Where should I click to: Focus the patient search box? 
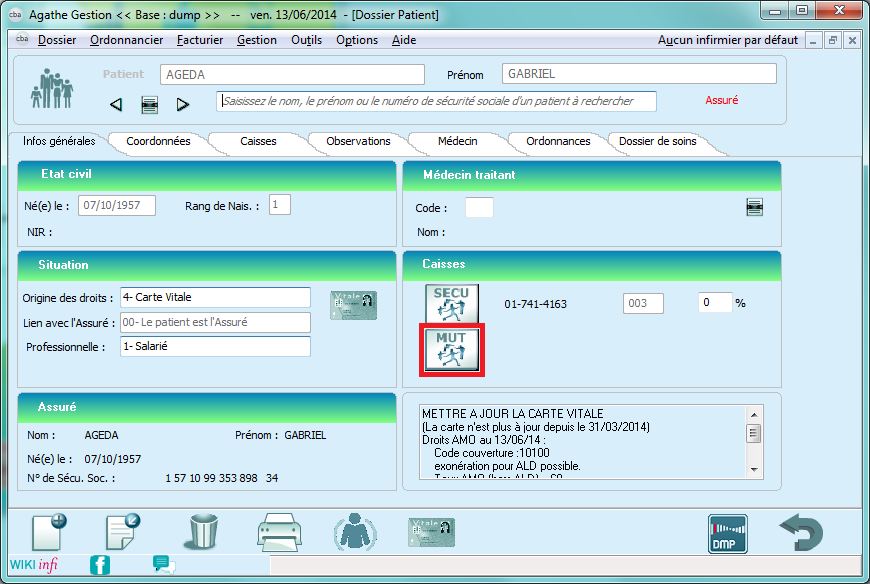point(436,101)
